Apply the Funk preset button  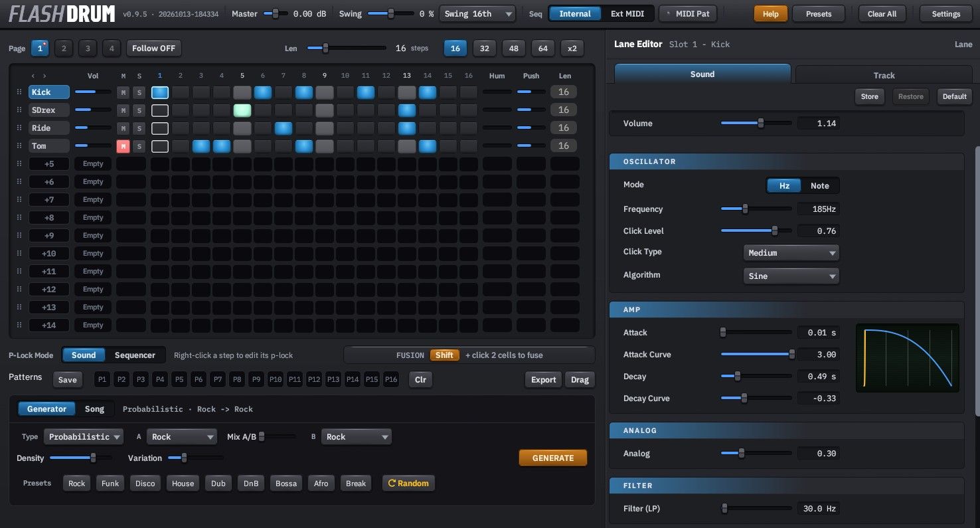tap(110, 484)
